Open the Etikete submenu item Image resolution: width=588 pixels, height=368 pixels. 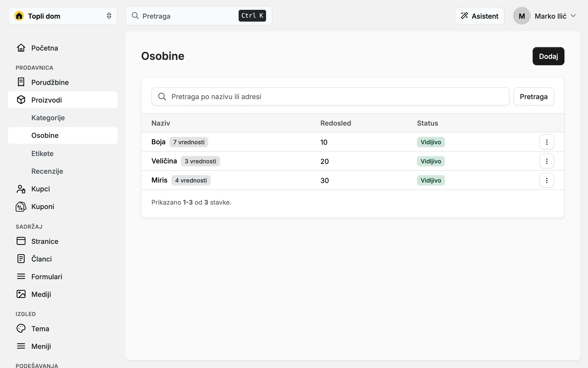coord(42,154)
